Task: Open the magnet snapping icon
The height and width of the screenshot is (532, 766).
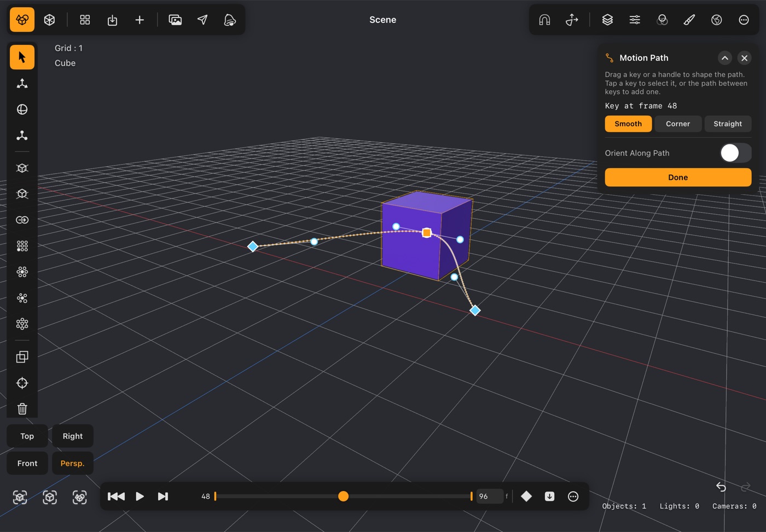Action: 544,20
